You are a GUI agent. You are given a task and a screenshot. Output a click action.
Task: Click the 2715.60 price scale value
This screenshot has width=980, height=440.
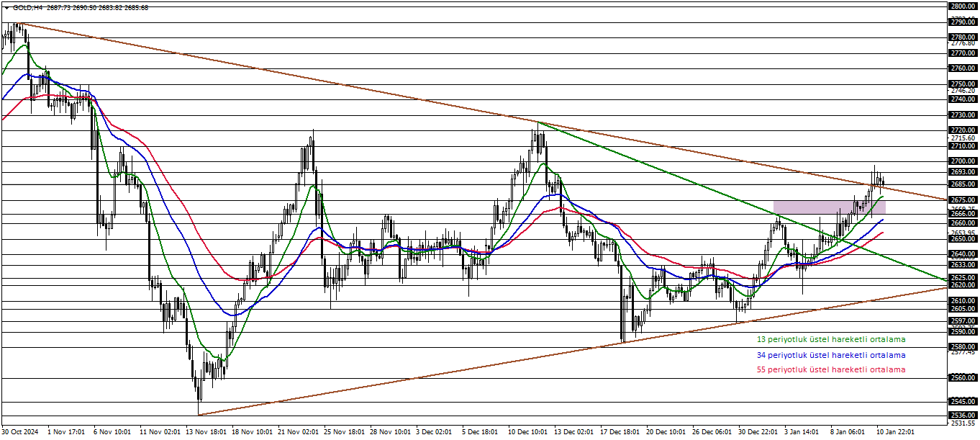pos(962,138)
